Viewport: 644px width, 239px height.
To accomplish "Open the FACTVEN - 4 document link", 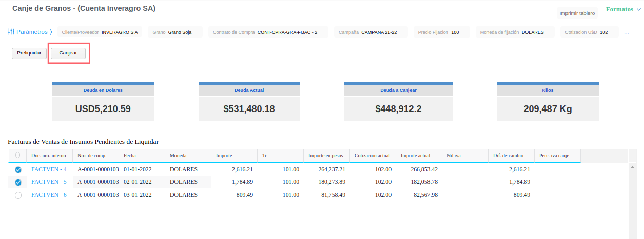I will (49, 169).
